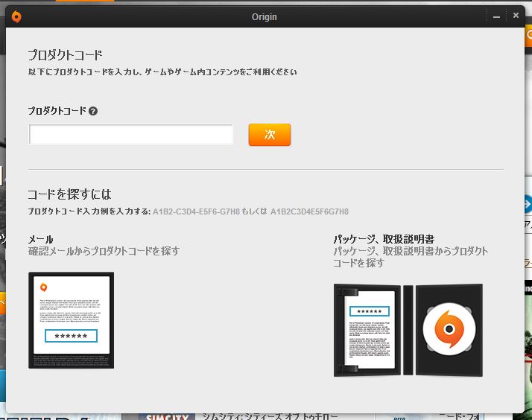
Task: Click the email confirmation illustration thumbnail
Action: tap(72, 320)
